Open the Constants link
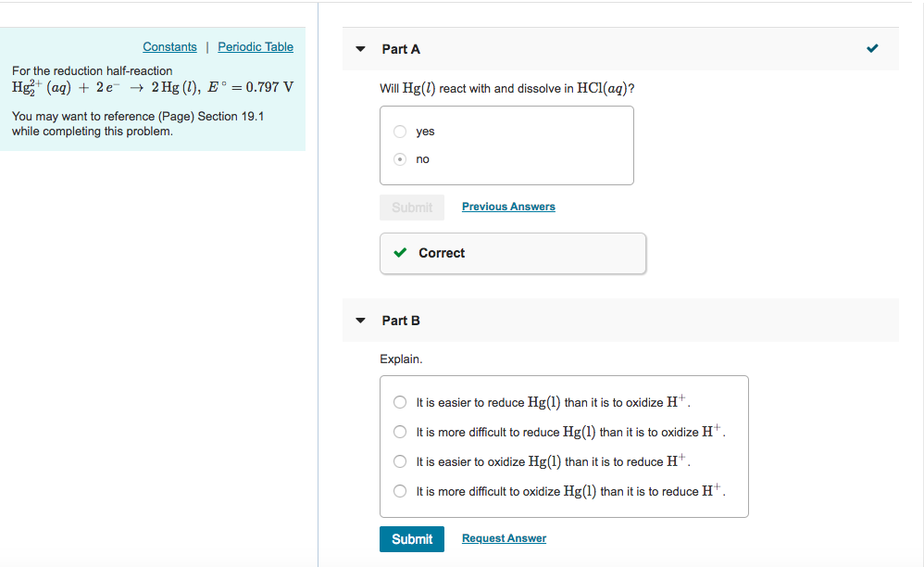The image size is (924, 567). point(169,47)
